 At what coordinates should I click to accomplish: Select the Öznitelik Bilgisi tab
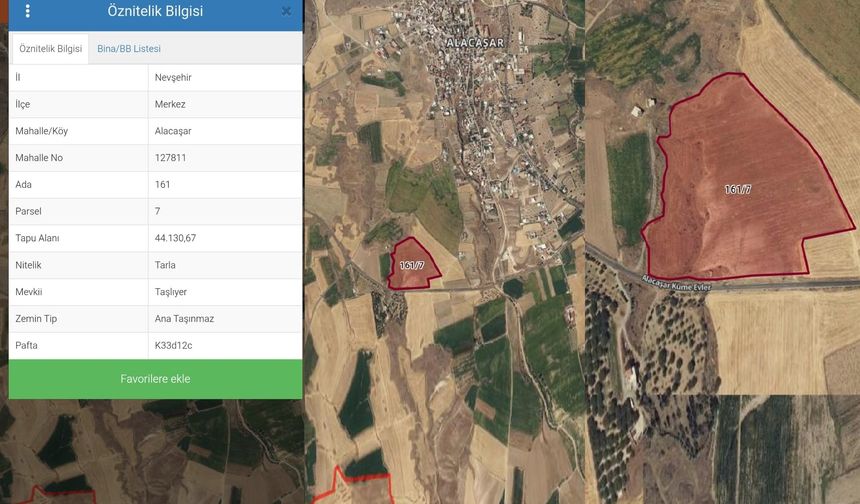coord(50,49)
